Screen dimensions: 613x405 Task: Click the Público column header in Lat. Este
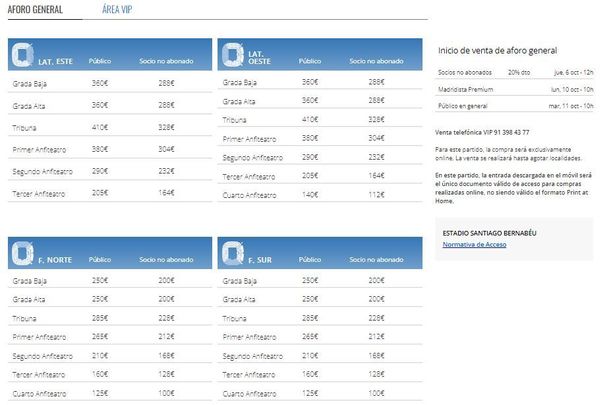tap(100, 60)
